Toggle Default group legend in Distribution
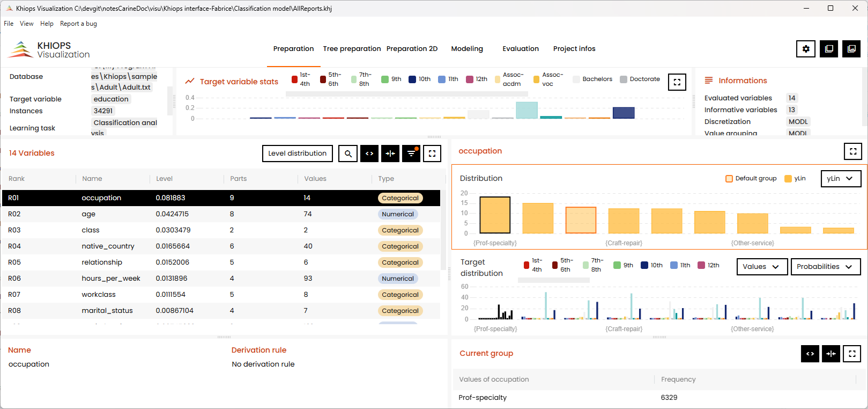868x409 pixels. point(751,179)
